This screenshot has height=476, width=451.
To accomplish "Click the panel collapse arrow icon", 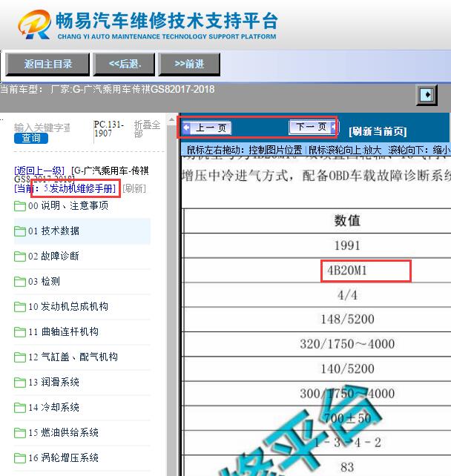I will (427, 95).
